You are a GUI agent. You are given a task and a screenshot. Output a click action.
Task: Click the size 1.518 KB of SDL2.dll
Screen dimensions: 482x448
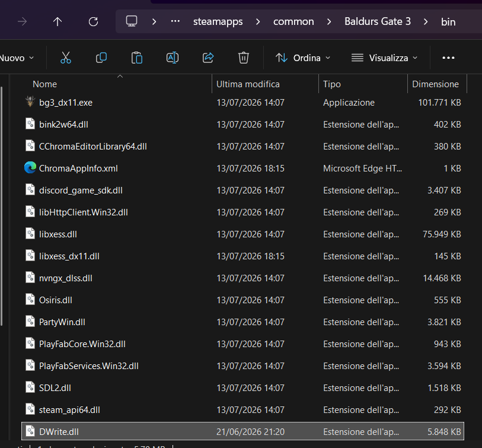point(444,388)
